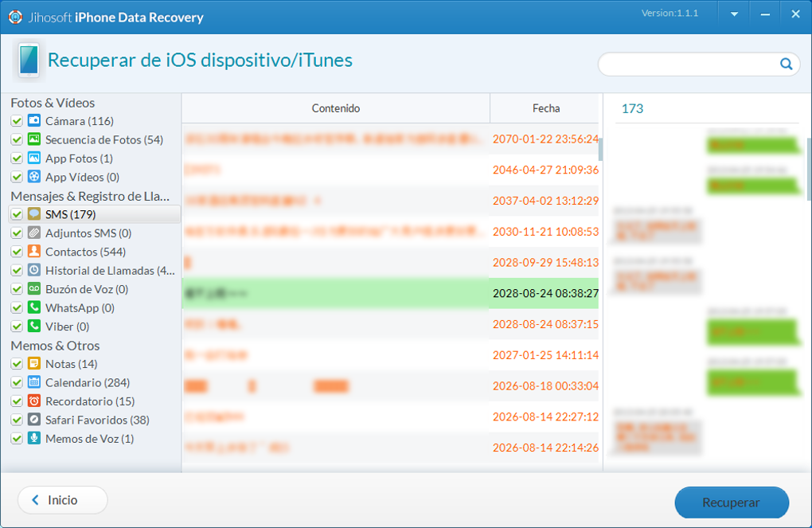Click the Cámara category icon

[34, 120]
